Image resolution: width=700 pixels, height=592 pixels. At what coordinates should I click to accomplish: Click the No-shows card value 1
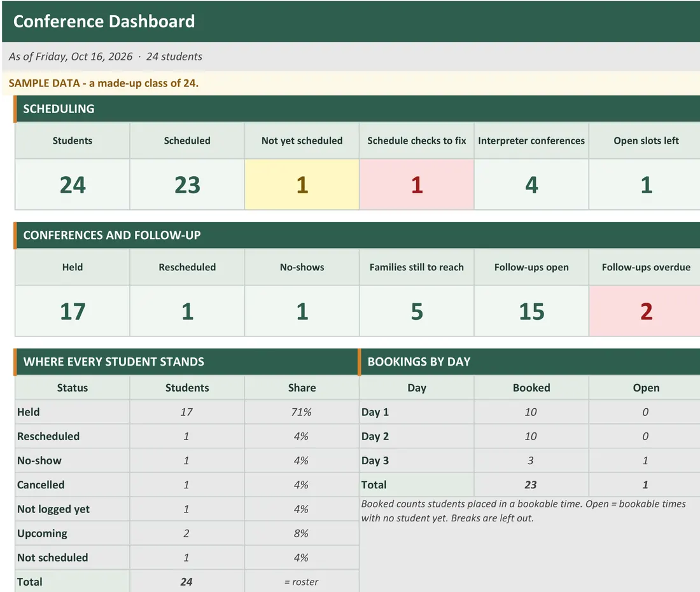302,311
